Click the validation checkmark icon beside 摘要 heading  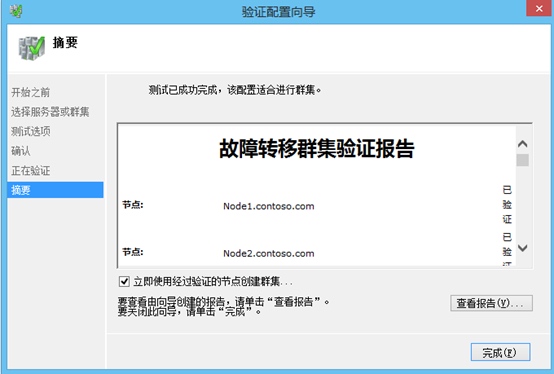click(32, 48)
